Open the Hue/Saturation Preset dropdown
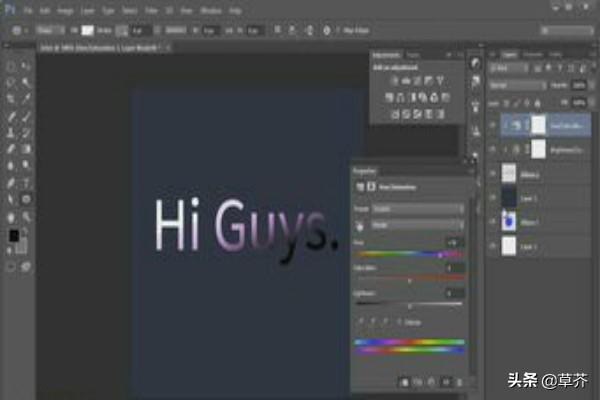The width and height of the screenshot is (600, 400). pyautogui.click(x=417, y=209)
